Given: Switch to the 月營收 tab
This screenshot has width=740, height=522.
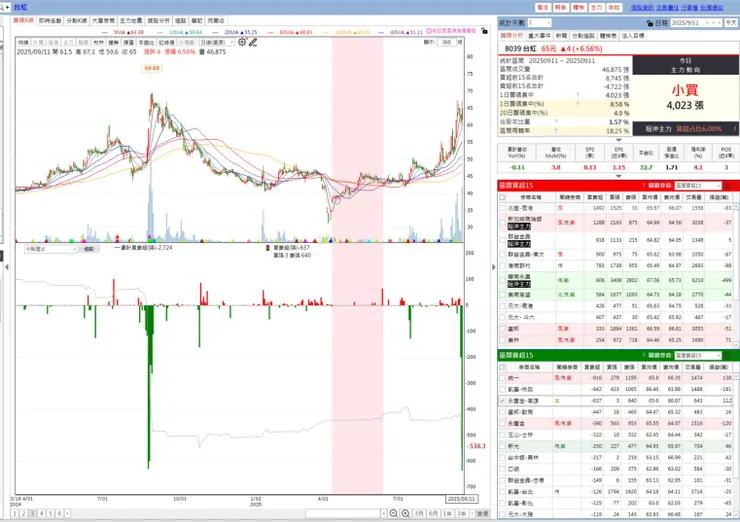Looking at the screenshot, I should point(216,21).
